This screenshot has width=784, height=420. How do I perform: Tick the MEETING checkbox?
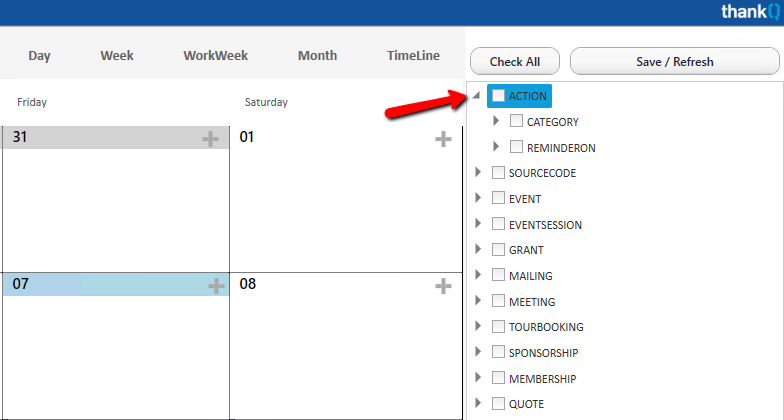[x=498, y=301]
